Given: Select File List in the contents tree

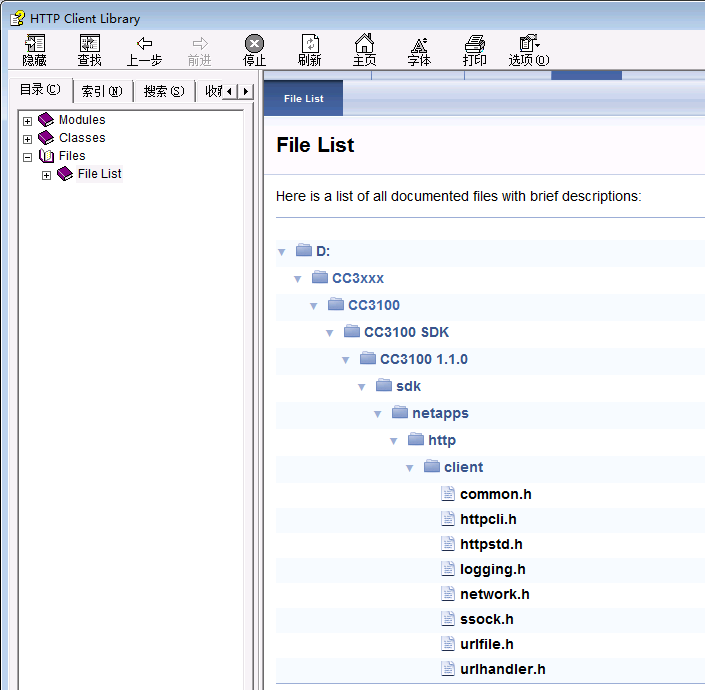Looking at the screenshot, I should coord(99,174).
